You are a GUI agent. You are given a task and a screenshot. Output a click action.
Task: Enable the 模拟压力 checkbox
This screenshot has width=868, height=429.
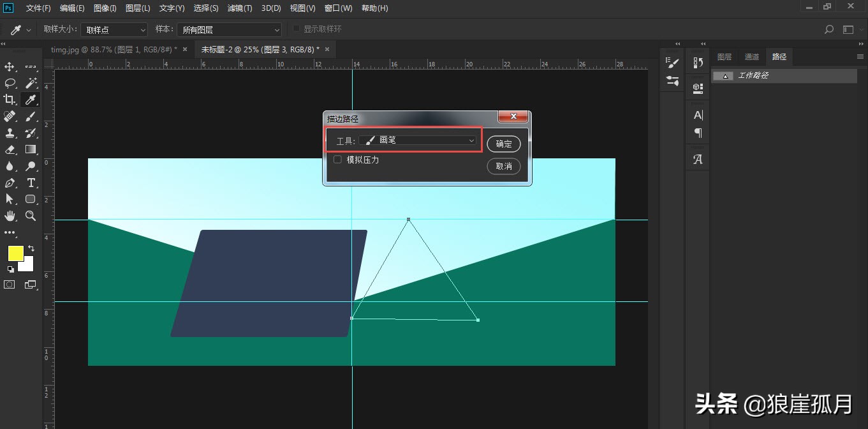[x=337, y=160]
